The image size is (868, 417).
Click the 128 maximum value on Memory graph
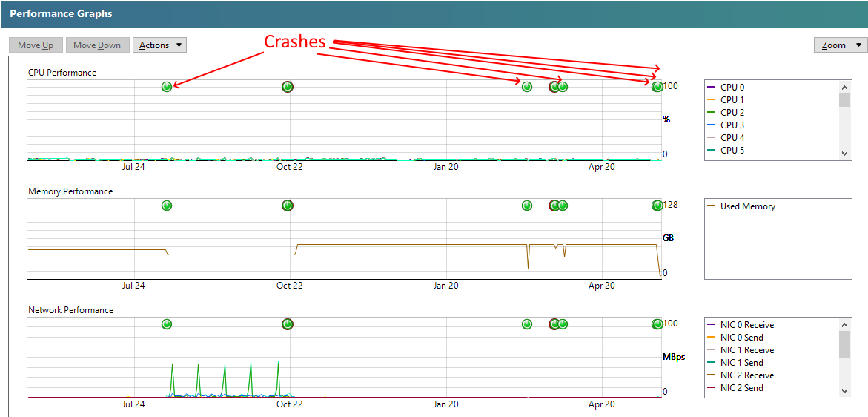(x=670, y=205)
